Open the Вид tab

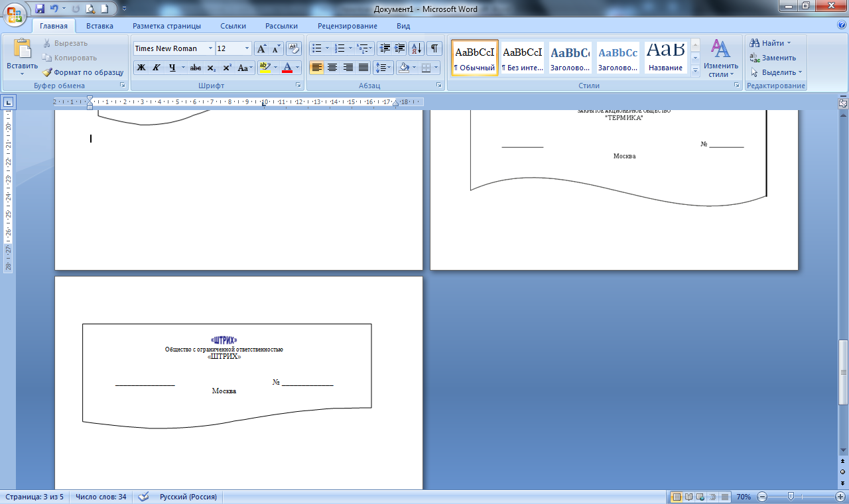click(403, 26)
